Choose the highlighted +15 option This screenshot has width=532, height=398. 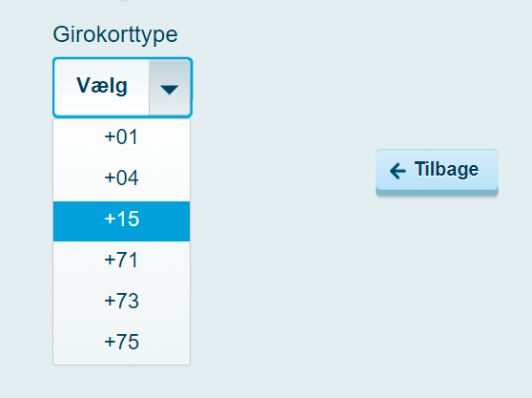click(x=121, y=221)
